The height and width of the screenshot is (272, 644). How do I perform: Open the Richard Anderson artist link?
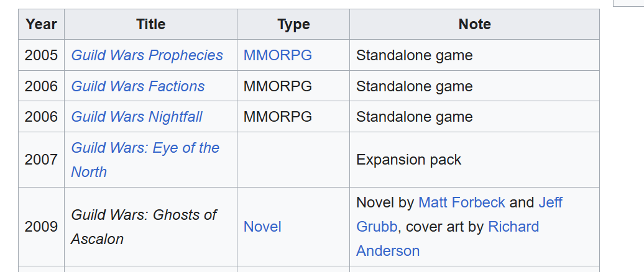pos(448,238)
